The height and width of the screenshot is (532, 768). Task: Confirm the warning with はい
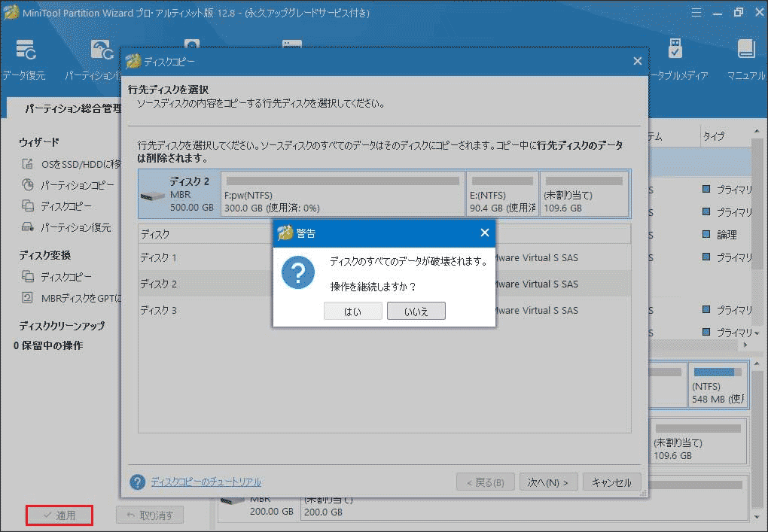(352, 310)
